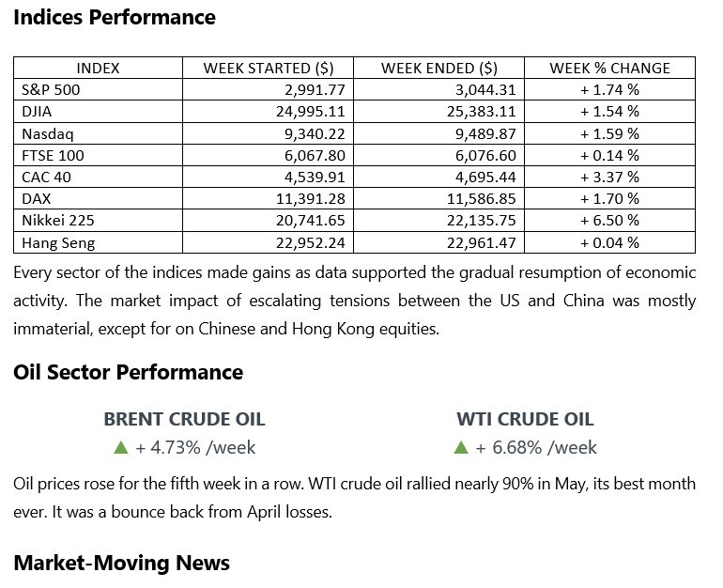Click the WEEK STARTED ($) column header

coord(269,68)
